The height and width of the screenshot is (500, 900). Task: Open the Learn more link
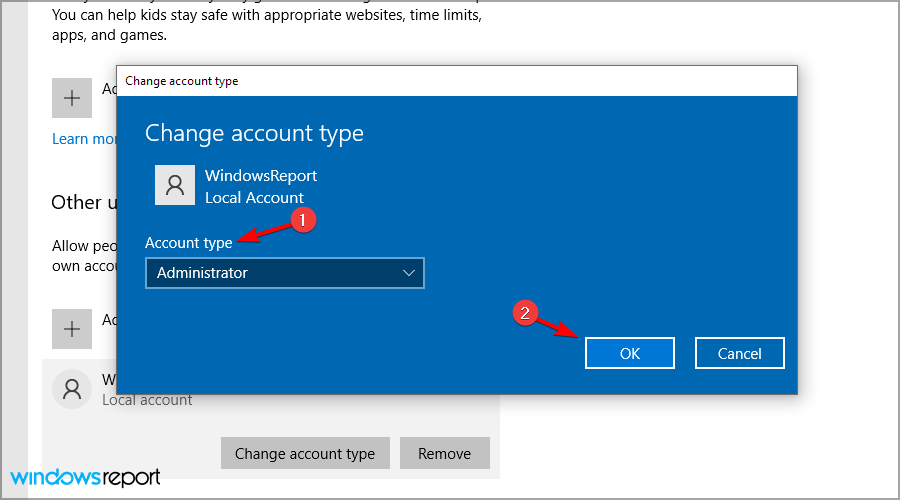point(84,139)
